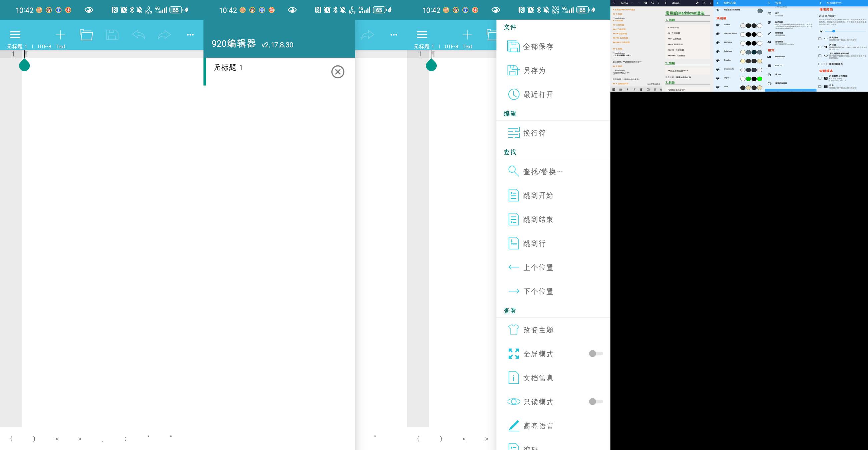
Task: Click the list icon in demo bottom toolbar
Action: pos(621,90)
